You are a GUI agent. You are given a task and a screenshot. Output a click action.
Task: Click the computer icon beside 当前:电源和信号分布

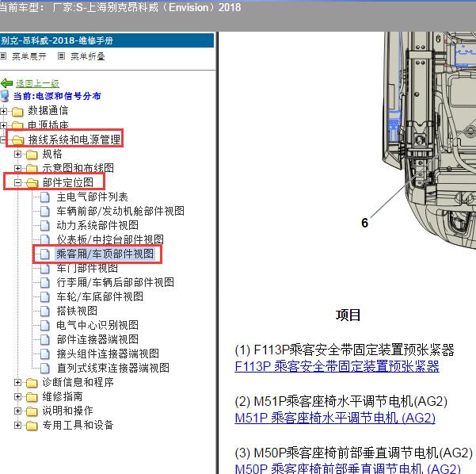tap(5, 96)
